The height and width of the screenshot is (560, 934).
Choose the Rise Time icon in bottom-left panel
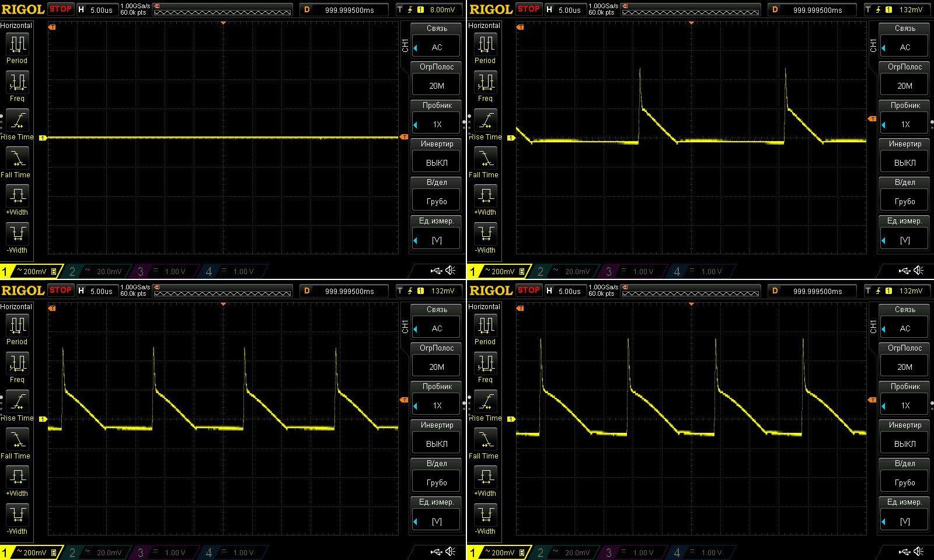(17, 401)
